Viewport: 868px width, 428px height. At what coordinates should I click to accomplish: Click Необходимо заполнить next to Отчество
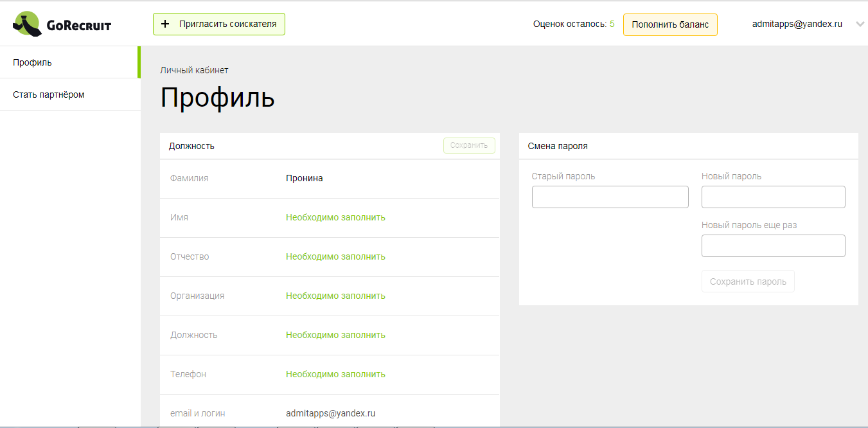[x=335, y=256]
